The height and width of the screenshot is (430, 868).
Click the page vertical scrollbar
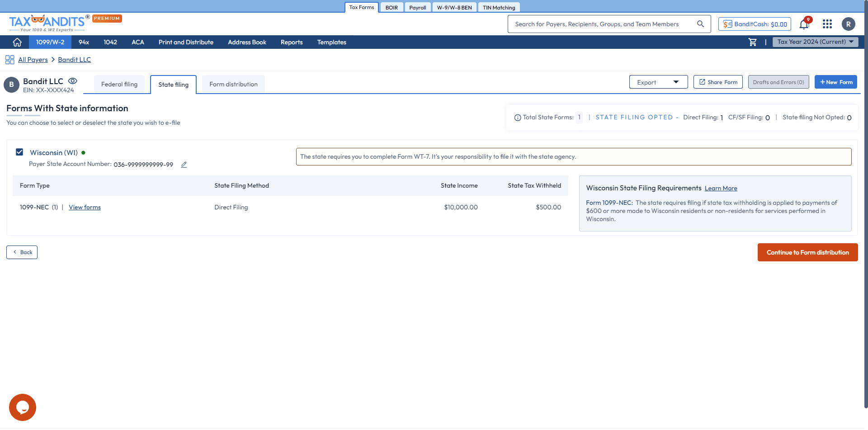[866, 203]
